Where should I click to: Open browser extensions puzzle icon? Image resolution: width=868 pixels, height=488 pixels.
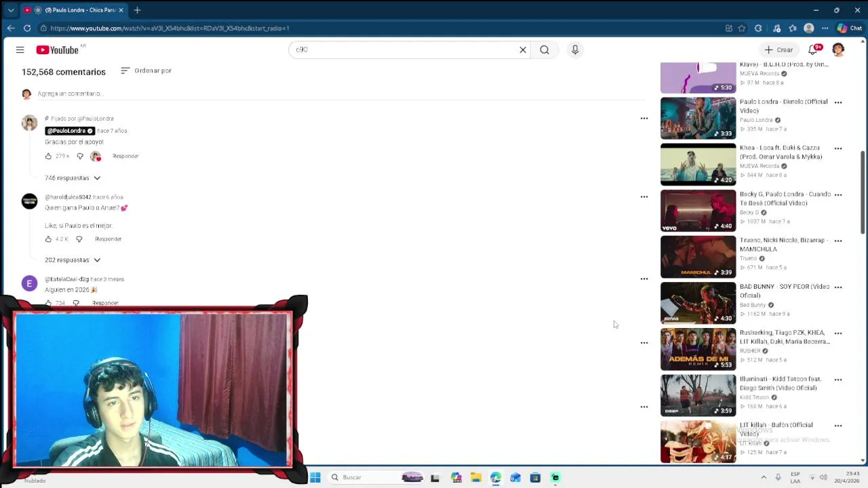click(x=758, y=28)
